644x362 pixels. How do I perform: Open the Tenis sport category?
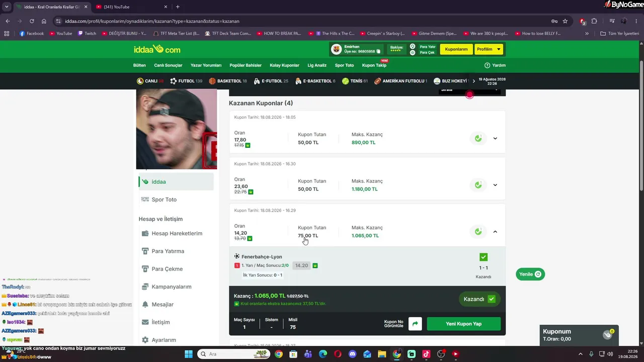pos(355,81)
